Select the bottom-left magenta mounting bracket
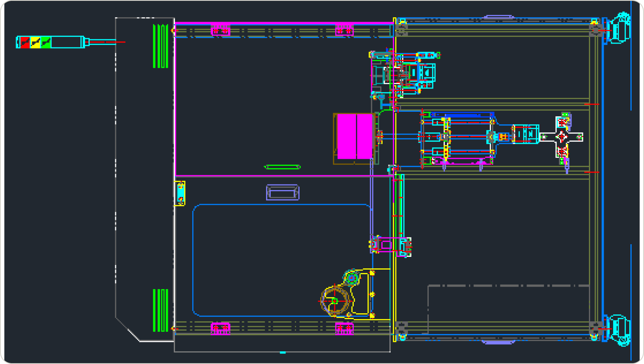 [x=220, y=328]
